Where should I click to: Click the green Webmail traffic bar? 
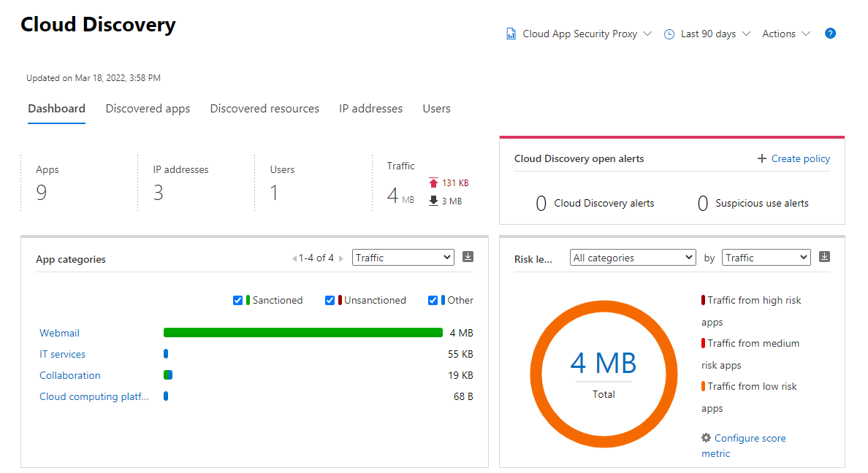[x=302, y=333]
